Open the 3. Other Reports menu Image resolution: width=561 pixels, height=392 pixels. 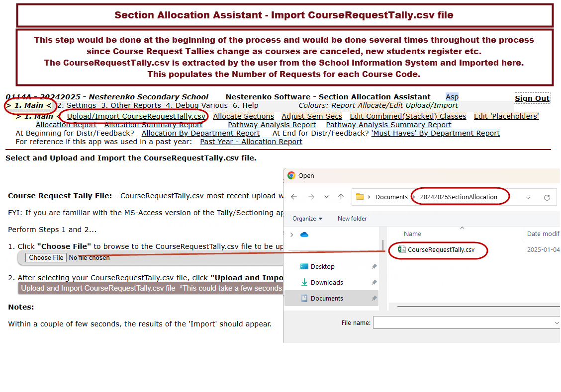click(131, 105)
